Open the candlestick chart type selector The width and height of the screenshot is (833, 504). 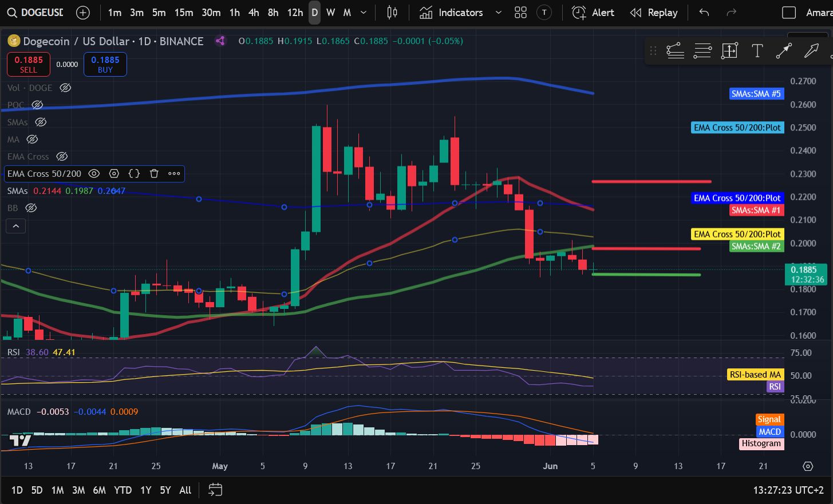point(392,13)
